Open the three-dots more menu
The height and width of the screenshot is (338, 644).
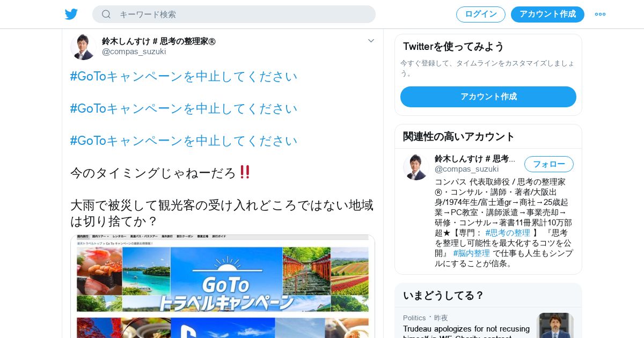pyautogui.click(x=600, y=14)
